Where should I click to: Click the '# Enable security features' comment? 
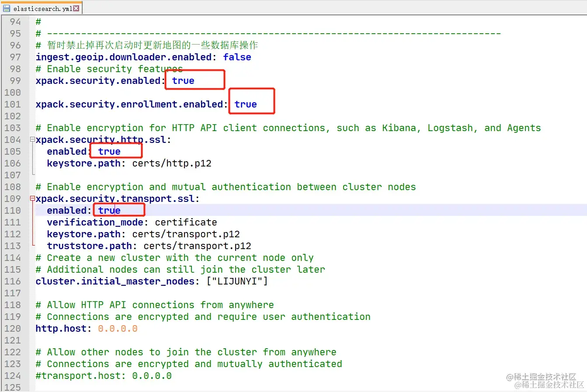109,69
